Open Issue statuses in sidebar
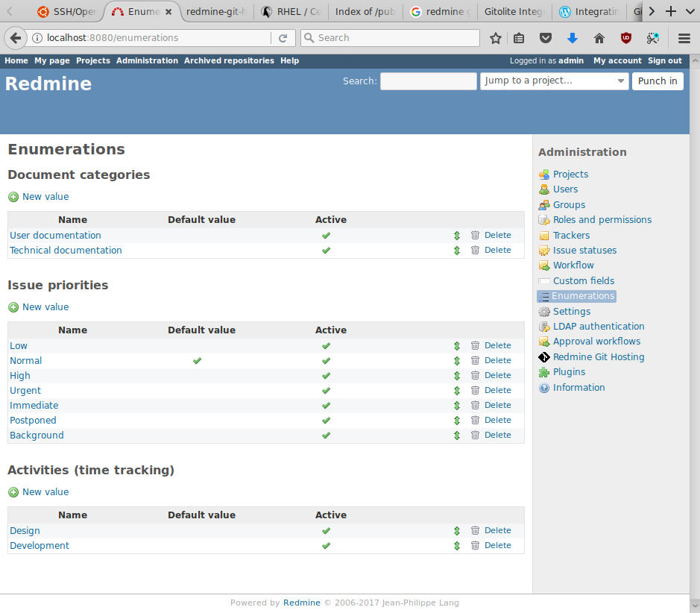Screen dimensions: 700x613 pos(584,251)
